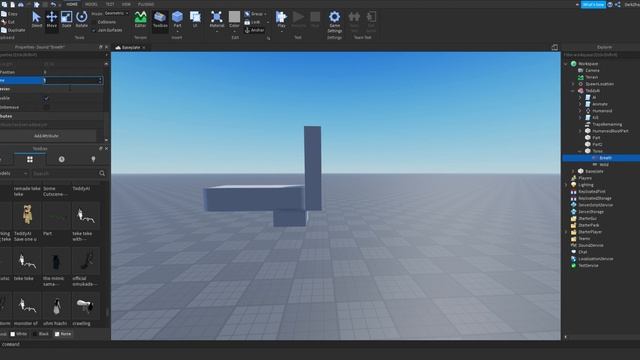Expand the Baseplate node in Explorer
Image resolution: width=640 pixels, height=360 pixels.
tap(573, 171)
